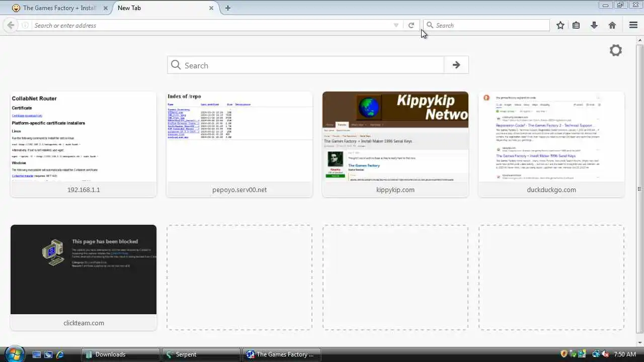Click the security shield tray icon
This screenshot has width=644, height=362.
(565, 354)
